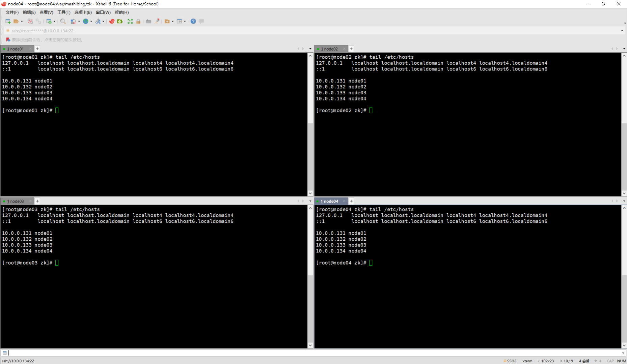
Task: Expand the compose bar dropdown arrow
Action: point(623,353)
